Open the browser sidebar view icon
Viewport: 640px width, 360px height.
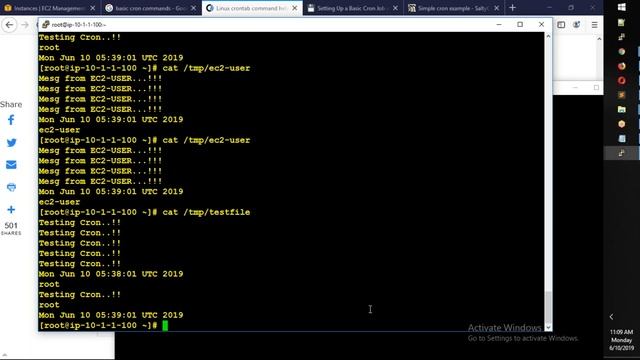click(x=561, y=25)
